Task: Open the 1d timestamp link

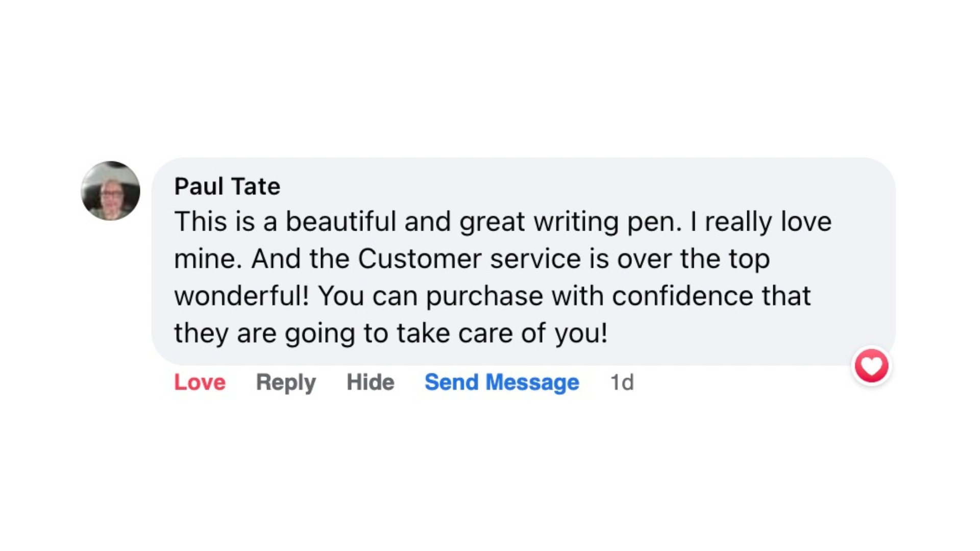Action: tap(622, 382)
